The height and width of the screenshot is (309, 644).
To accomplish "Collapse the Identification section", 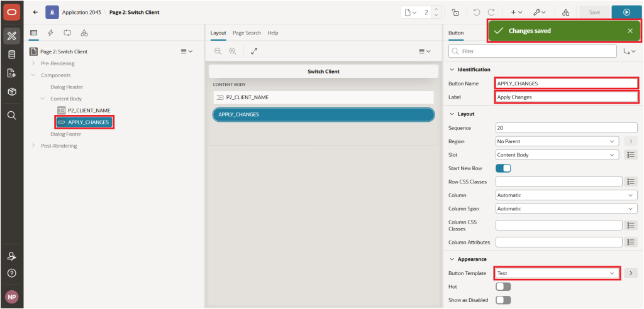I will point(452,70).
